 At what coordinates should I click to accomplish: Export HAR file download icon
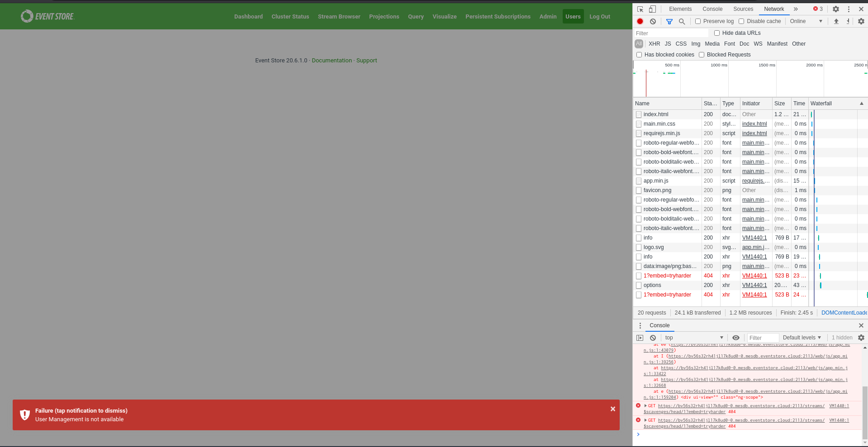coord(848,21)
